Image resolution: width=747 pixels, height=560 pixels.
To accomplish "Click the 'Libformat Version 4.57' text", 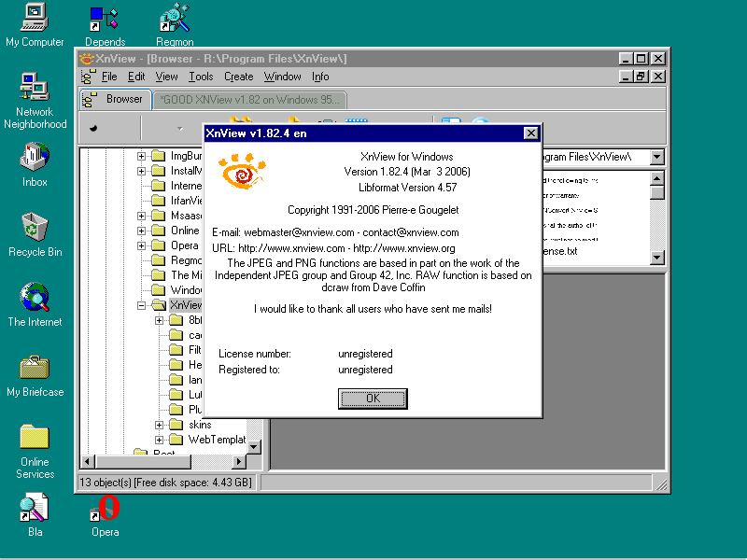I will (x=407, y=188).
